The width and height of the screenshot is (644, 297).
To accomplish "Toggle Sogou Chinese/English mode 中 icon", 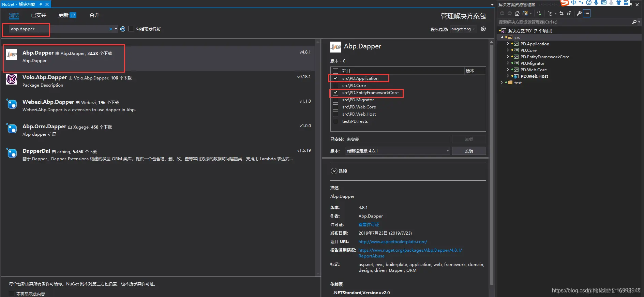I will [574, 3].
